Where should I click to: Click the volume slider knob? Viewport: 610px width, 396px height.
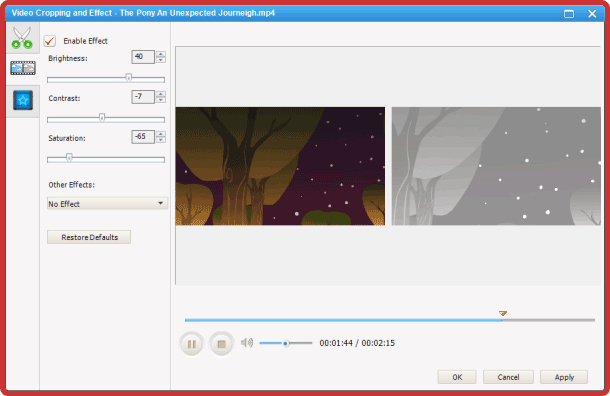(286, 343)
